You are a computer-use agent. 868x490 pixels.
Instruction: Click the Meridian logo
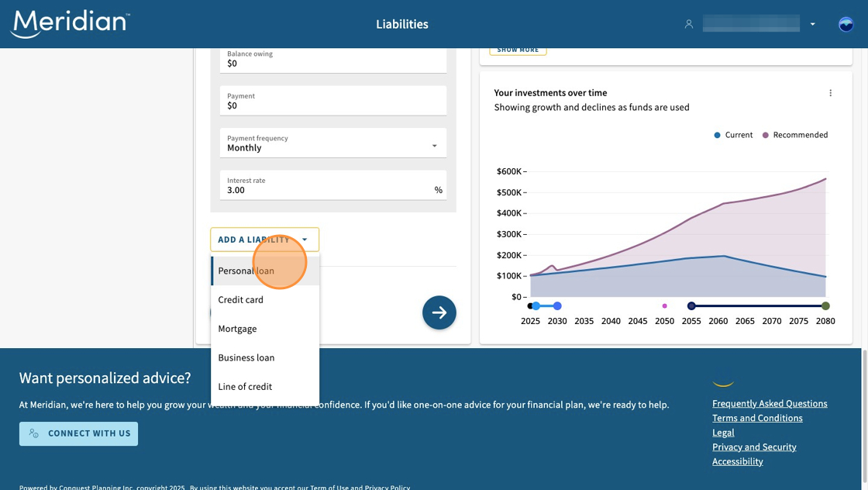71,24
